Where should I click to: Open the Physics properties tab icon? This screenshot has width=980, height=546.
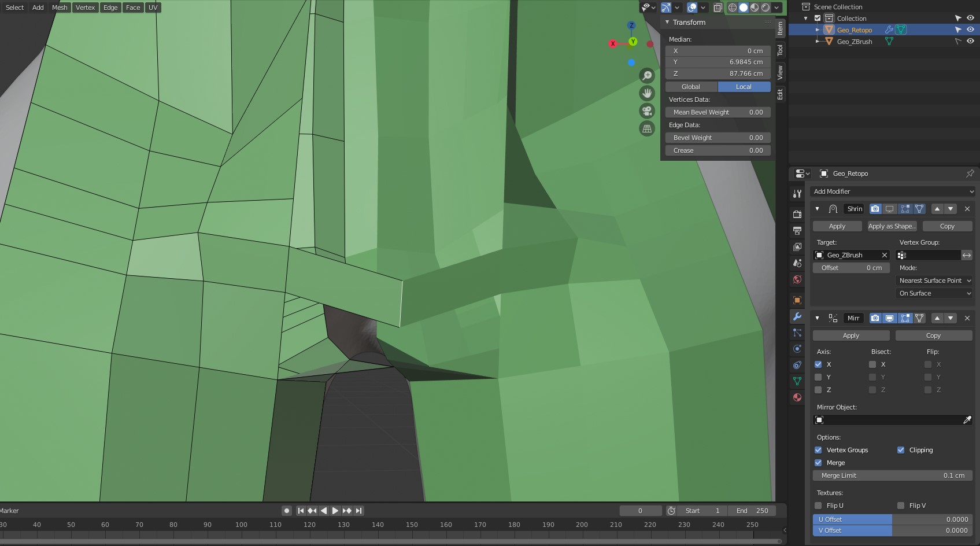tap(797, 349)
